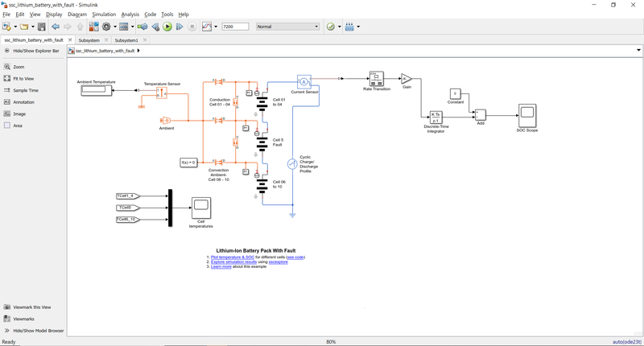Open Model Configuration Parameters gear icon
This screenshot has width=644, height=346.
pos(106,27)
